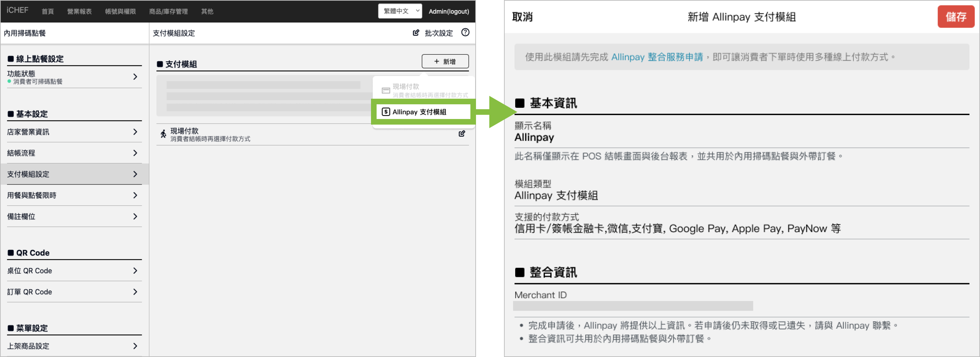Click the walking person icon beside 現場付款
This screenshot has width=980, height=357.
(x=163, y=134)
